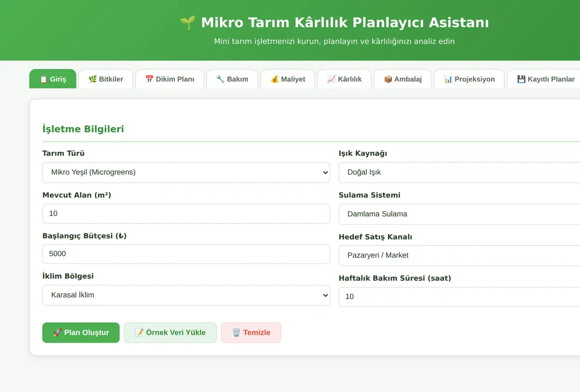Focus the Haftalık Bakım Süresi field

(x=459, y=297)
